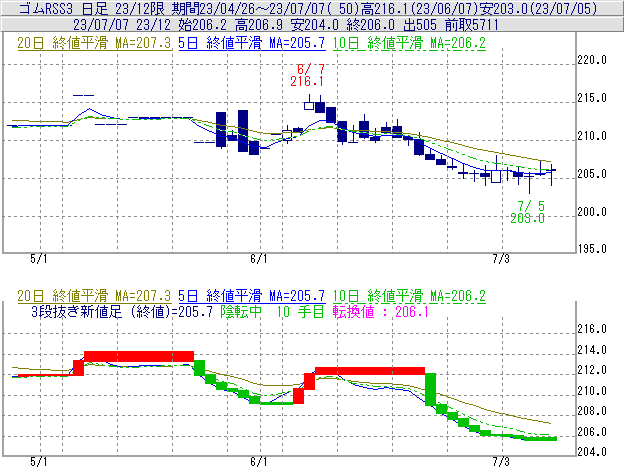The width and height of the screenshot is (624, 475).
Task: Click the 5/1 date label under lower chart
Action: coord(39,462)
